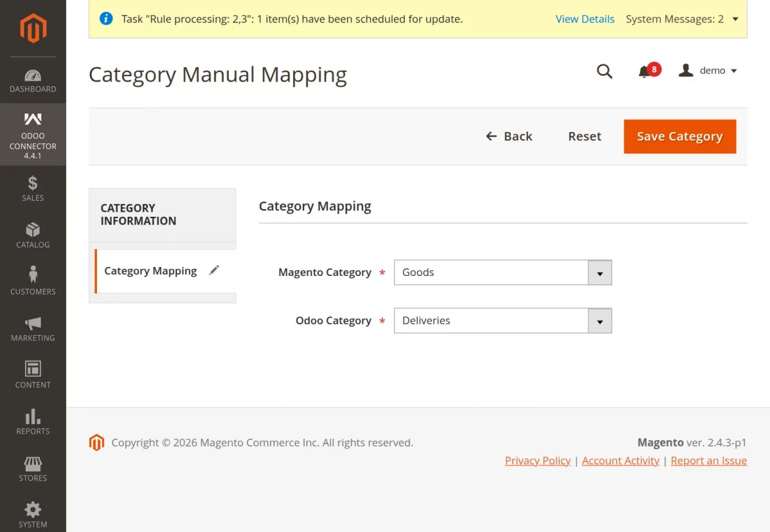Click the search magnifier icon
Image resolution: width=770 pixels, height=532 pixels.
[x=604, y=71]
